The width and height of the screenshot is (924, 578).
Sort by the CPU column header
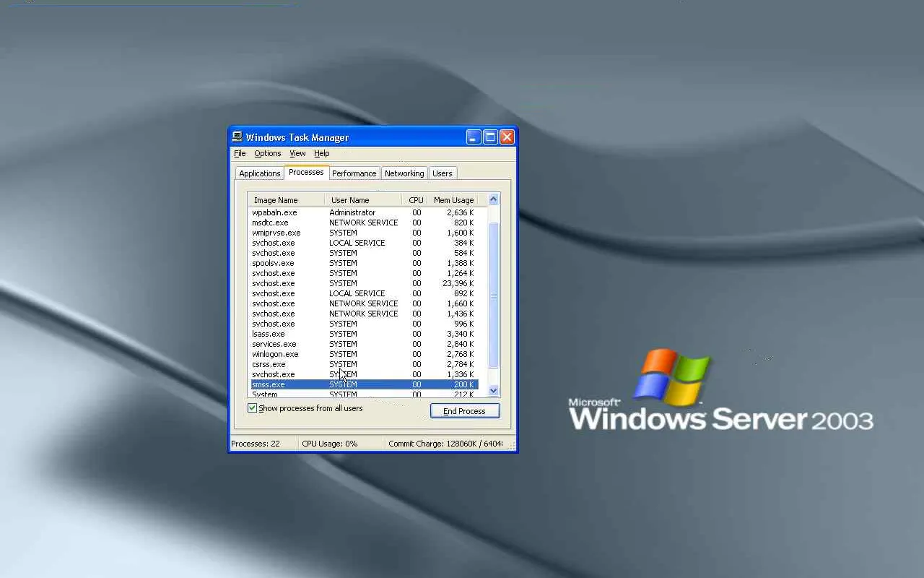pos(415,200)
